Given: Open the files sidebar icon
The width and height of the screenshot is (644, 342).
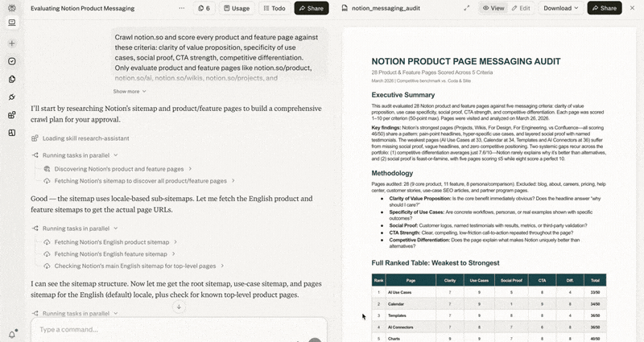Looking at the screenshot, I should tap(12, 79).
